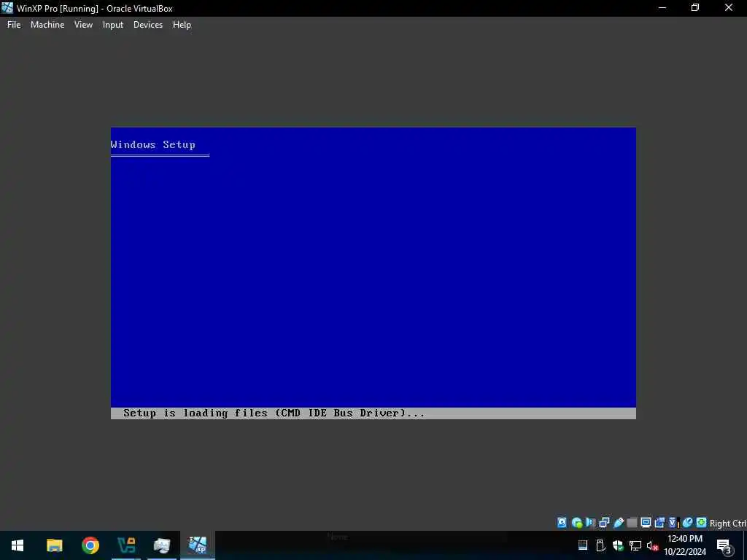The height and width of the screenshot is (560, 747).
Task: Click the optical drive indicator icon
Action: tap(576, 523)
